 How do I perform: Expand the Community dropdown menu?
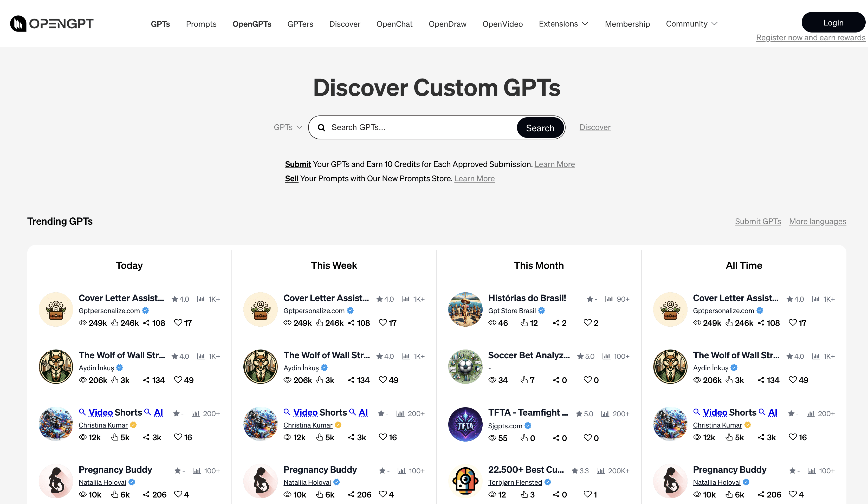(x=691, y=24)
